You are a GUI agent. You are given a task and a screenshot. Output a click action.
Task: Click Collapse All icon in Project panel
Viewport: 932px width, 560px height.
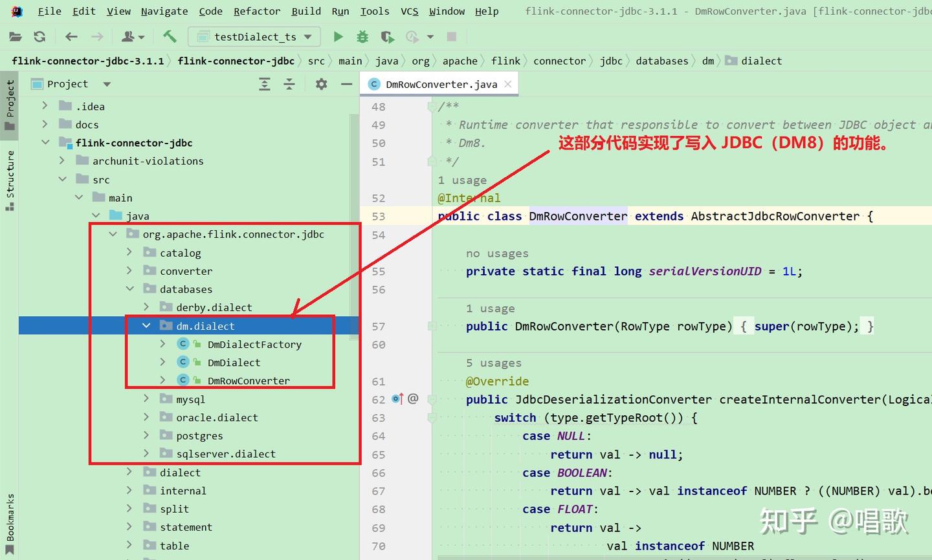(x=289, y=84)
